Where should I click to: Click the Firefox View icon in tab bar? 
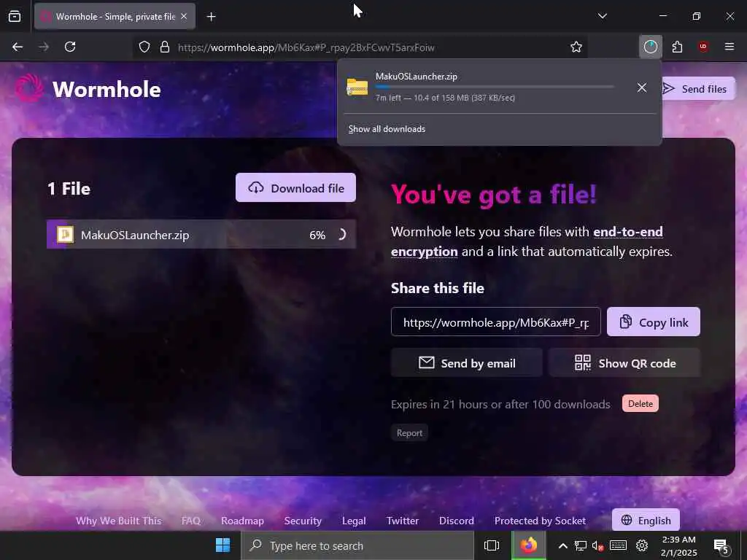point(15,16)
